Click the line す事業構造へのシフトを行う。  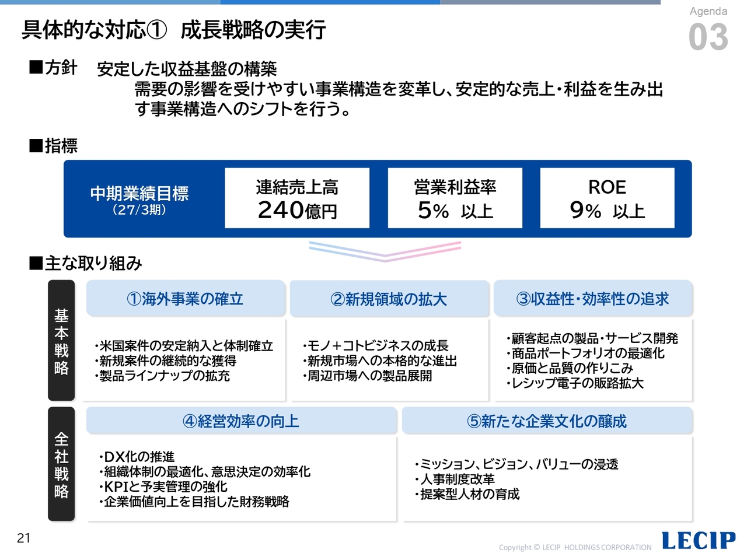(243, 108)
